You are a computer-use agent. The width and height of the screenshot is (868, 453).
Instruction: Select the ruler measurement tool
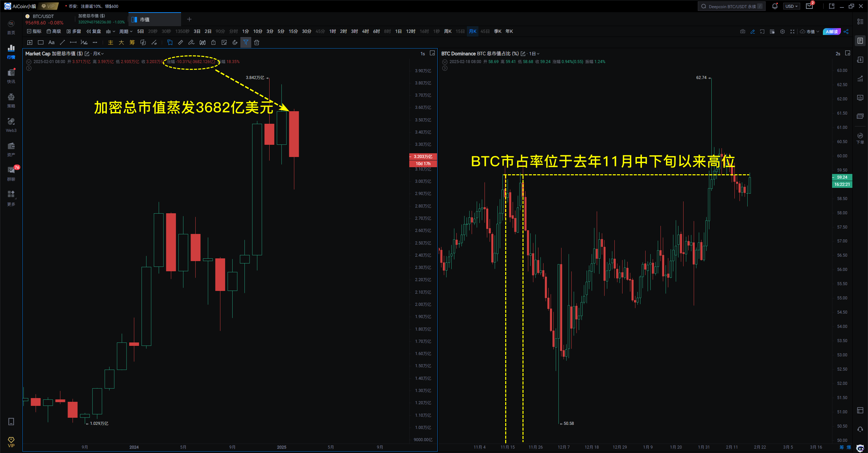point(181,42)
